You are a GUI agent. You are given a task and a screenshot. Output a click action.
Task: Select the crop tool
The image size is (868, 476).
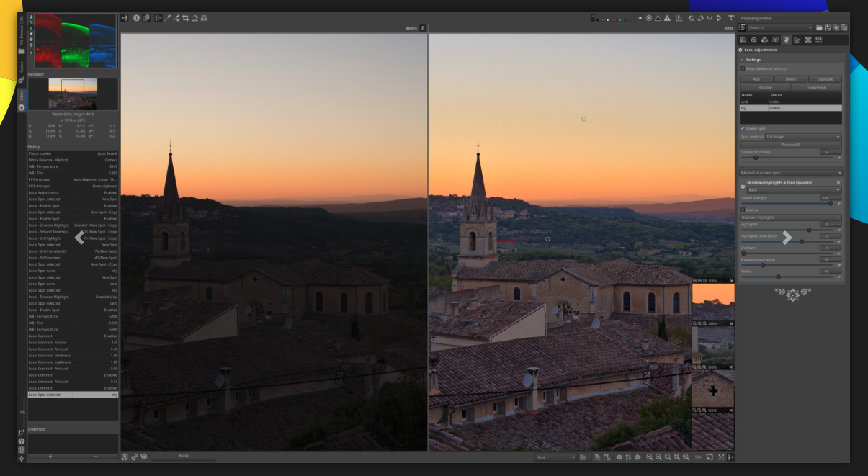[185, 18]
